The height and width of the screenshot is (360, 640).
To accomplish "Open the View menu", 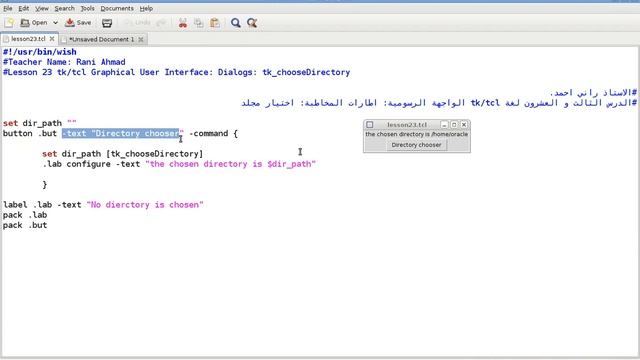I will (42, 8).
